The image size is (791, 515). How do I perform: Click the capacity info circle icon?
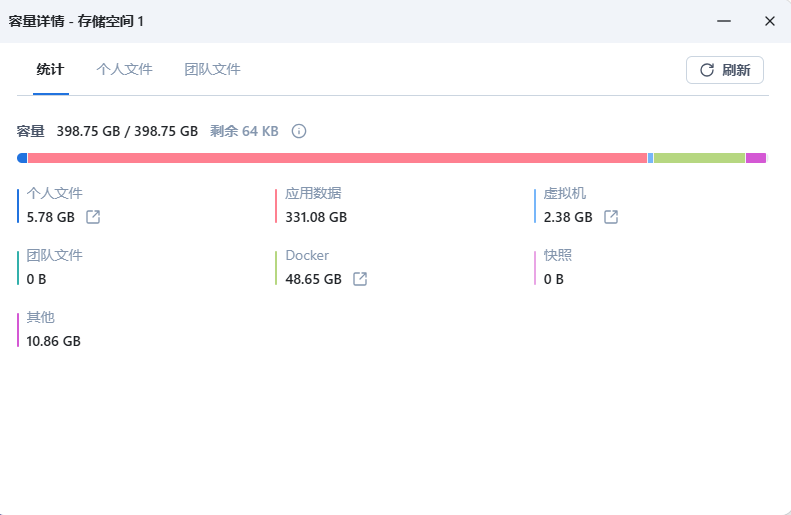pos(298,131)
